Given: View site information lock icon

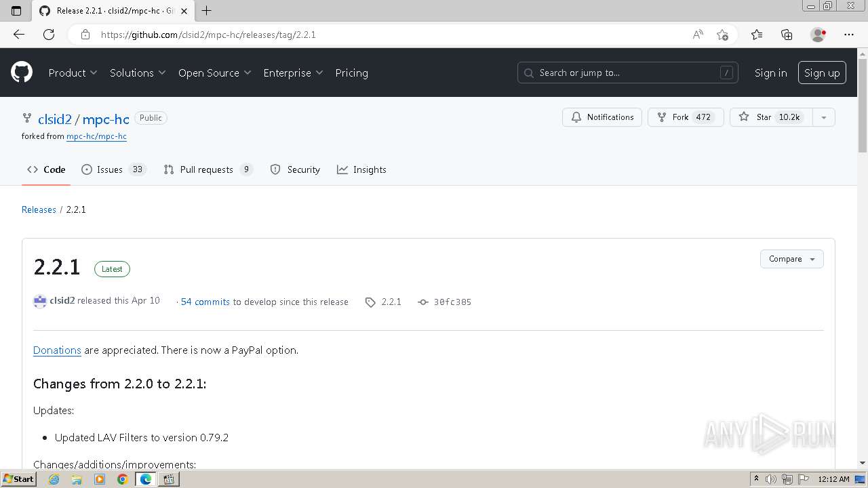Looking at the screenshot, I should point(85,35).
